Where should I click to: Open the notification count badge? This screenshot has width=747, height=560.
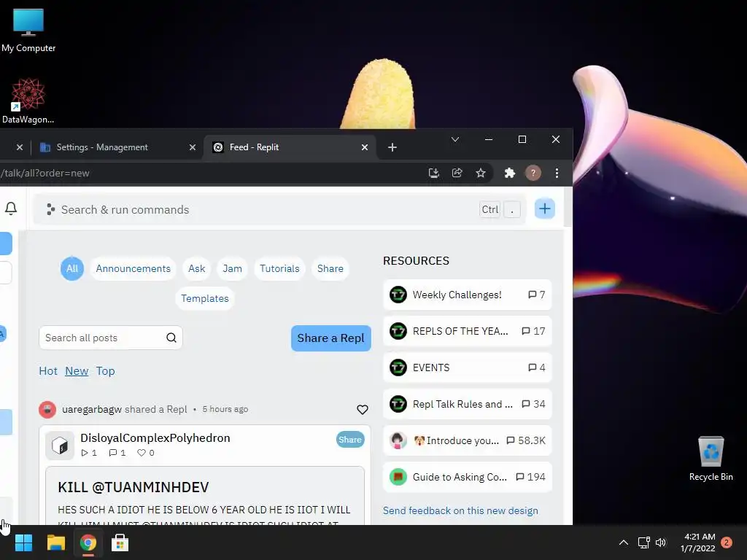coord(727,542)
